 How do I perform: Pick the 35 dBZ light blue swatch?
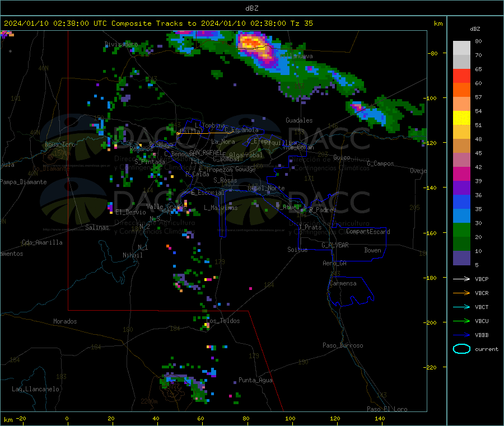461,216
